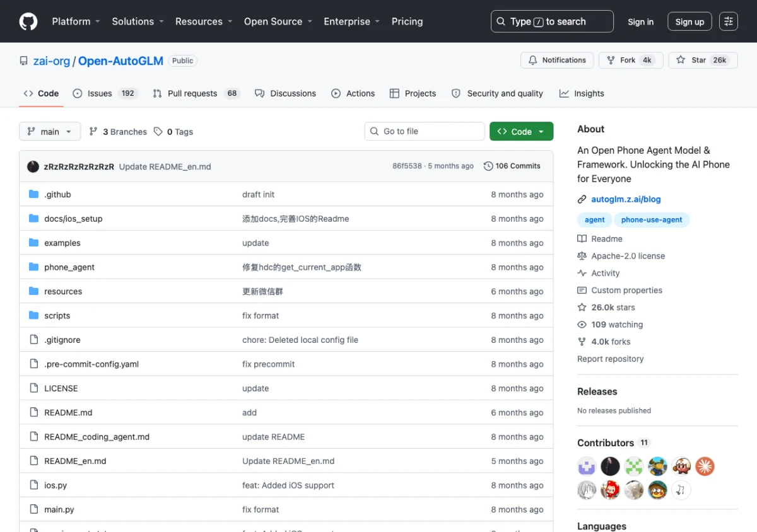The width and height of the screenshot is (757, 532).
Task: Click the README.md file icon
Action: point(34,412)
